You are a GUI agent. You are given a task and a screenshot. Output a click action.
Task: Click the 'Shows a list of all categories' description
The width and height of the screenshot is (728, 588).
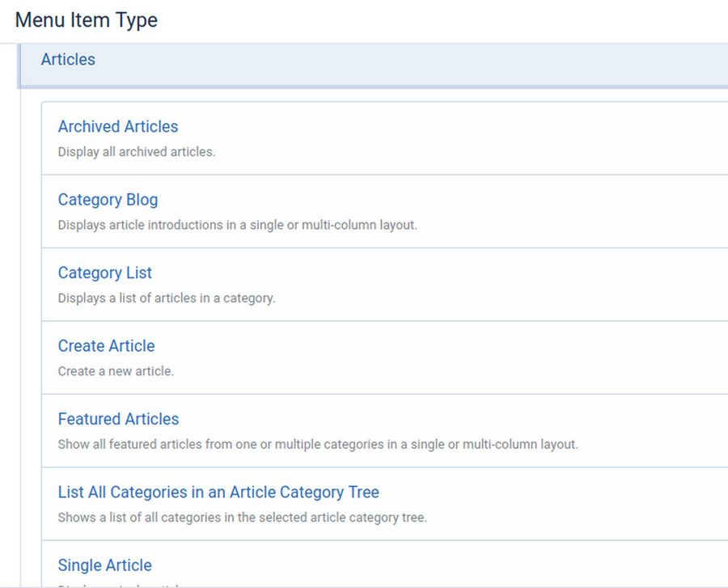[x=242, y=518]
